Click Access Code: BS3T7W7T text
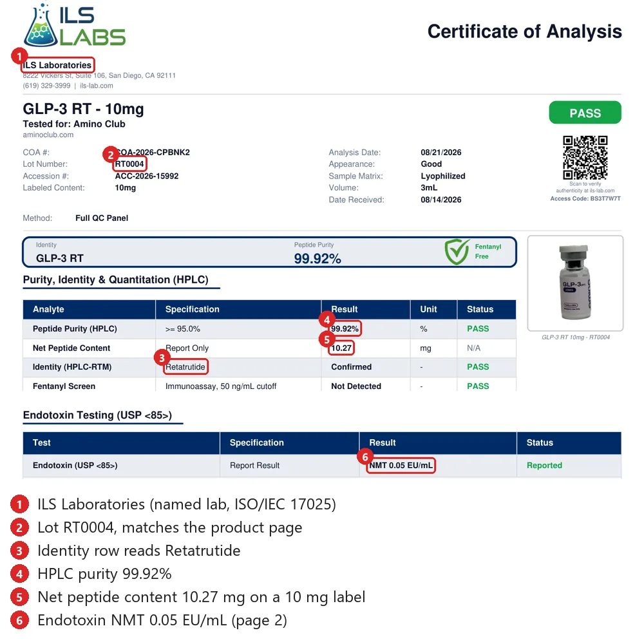The height and width of the screenshot is (644, 644). click(x=585, y=199)
